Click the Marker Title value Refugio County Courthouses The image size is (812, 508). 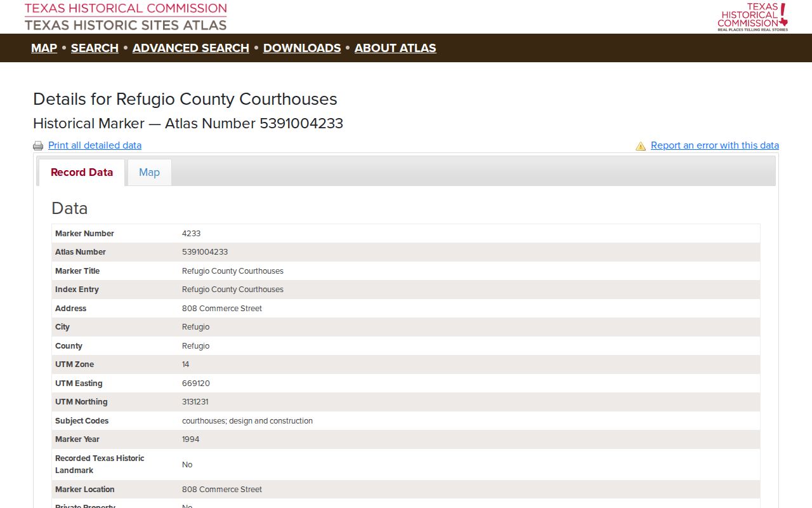click(x=233, y=271)
